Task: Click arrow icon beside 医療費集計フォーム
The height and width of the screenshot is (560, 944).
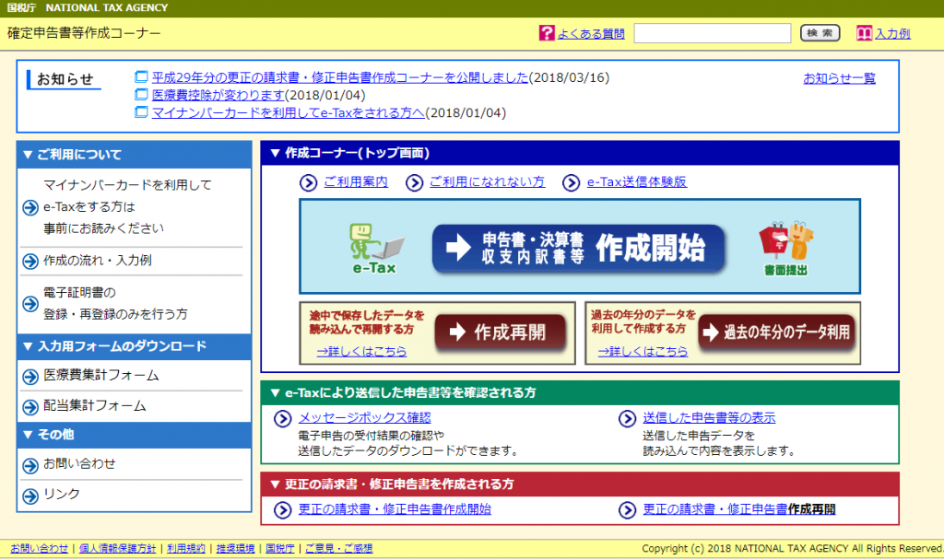Action: (29, 377)
